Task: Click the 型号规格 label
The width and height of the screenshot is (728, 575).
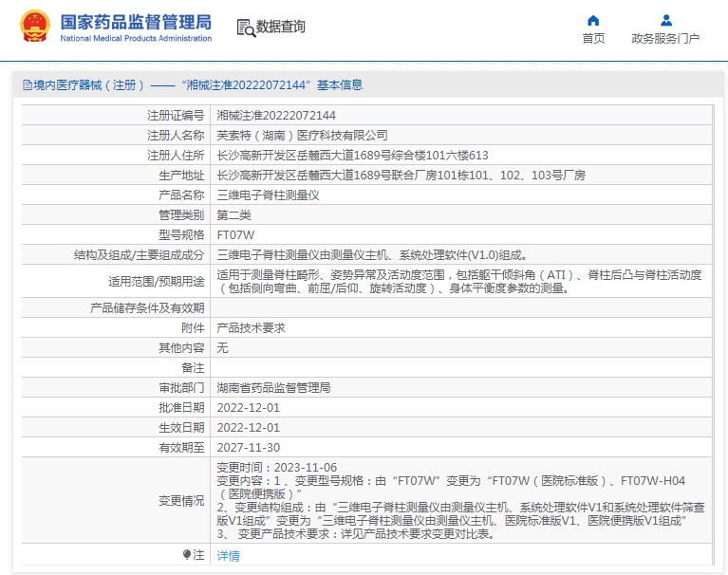Action: coord(181,234)
